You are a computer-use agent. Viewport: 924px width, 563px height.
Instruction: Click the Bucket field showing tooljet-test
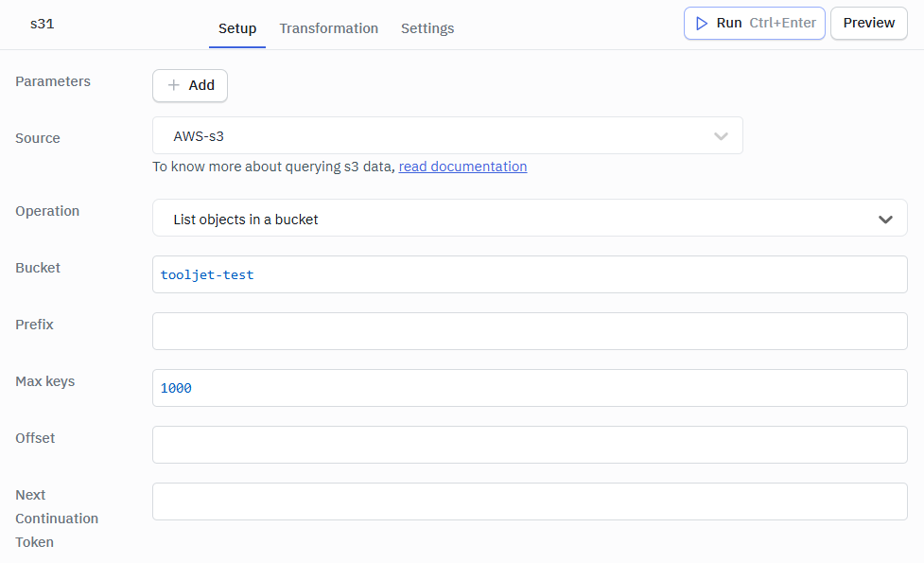[530, 273]
